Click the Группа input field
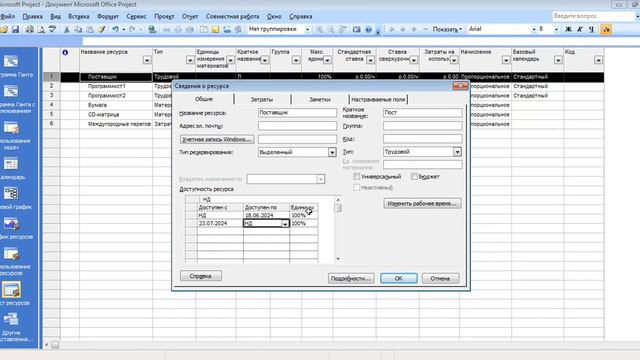640x360 pixels. coord(422,126)
